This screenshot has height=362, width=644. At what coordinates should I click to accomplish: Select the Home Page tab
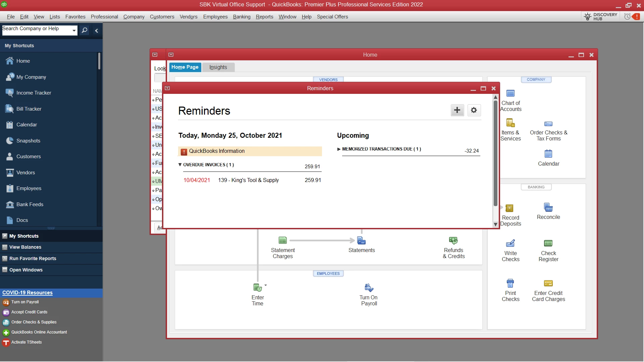[x=185, y=67]
